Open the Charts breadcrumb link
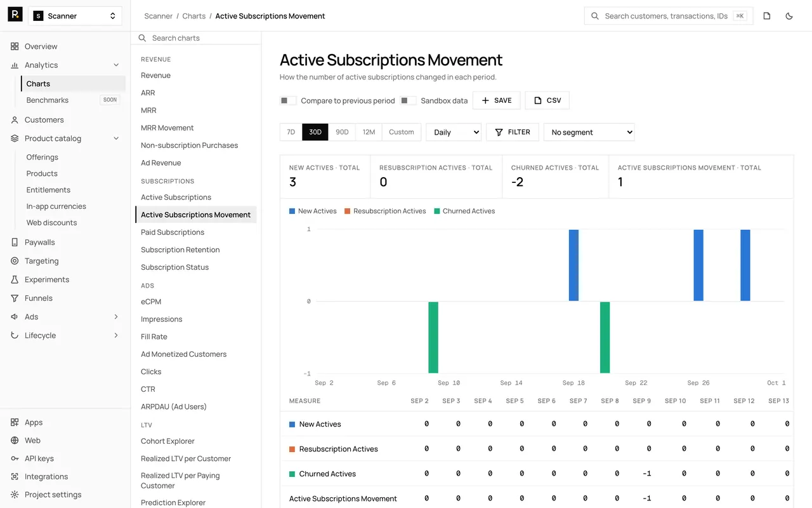812x508 pixels. (194, 16)
